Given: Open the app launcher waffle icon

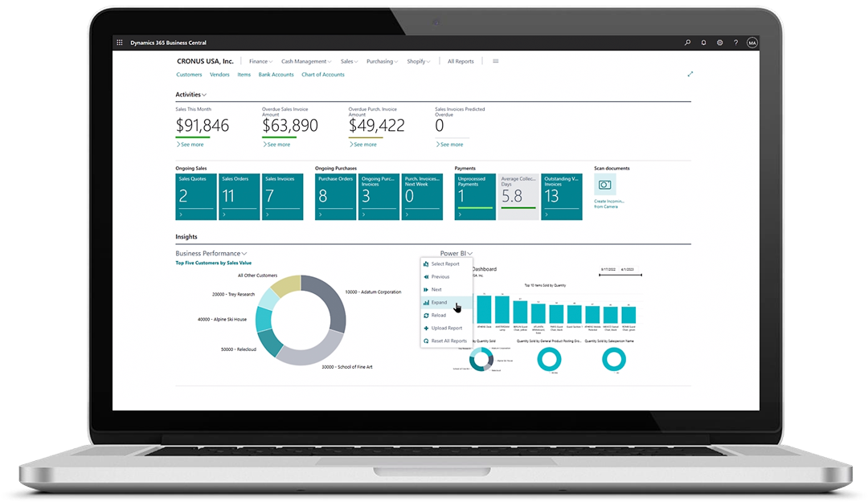Looking at the screenshot, I should tap(120, 43).
